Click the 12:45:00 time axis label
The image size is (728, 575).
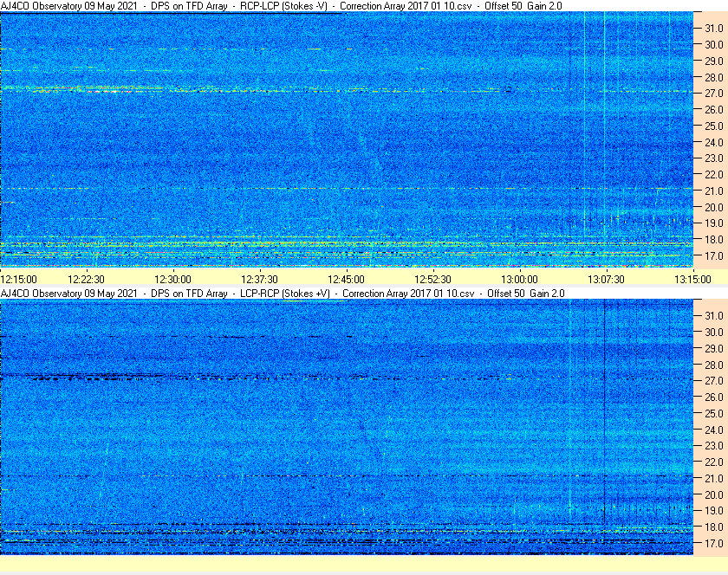click(346, 280)
